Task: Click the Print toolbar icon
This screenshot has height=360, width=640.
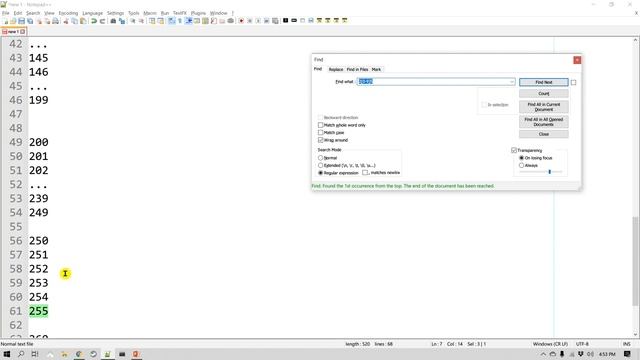Action: pos(55,21)
